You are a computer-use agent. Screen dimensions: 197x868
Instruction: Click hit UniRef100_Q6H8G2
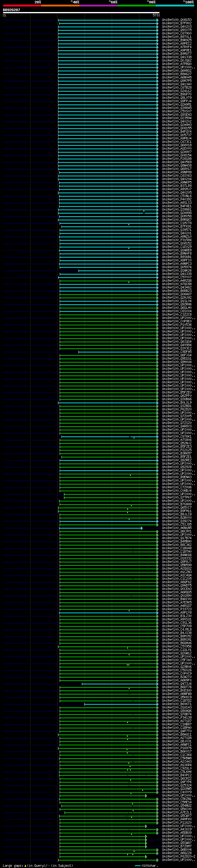[177, 71]
